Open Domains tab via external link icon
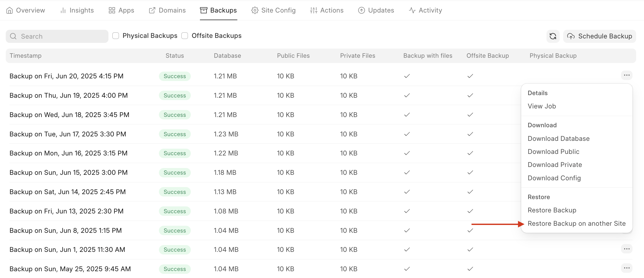 (152, 10)
